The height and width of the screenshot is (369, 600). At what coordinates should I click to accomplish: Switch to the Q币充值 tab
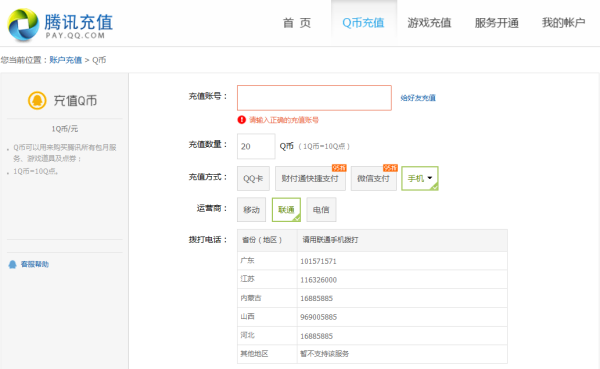pos(363,23)
